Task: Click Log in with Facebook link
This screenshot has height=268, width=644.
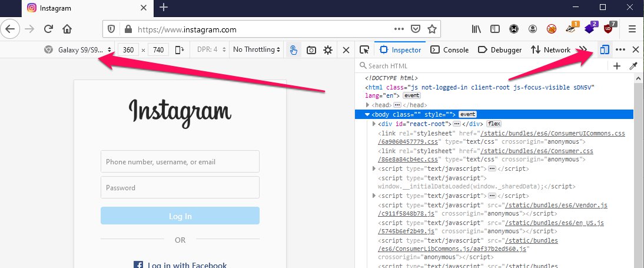Action: (x=180, y=264)
